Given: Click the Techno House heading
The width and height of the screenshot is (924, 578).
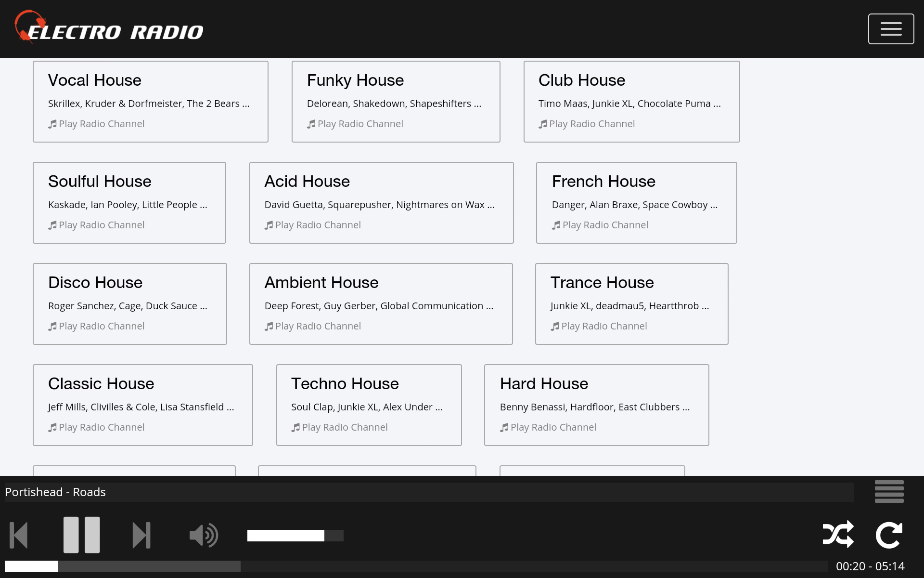Looking at the screenshot, I should (345, 383).
